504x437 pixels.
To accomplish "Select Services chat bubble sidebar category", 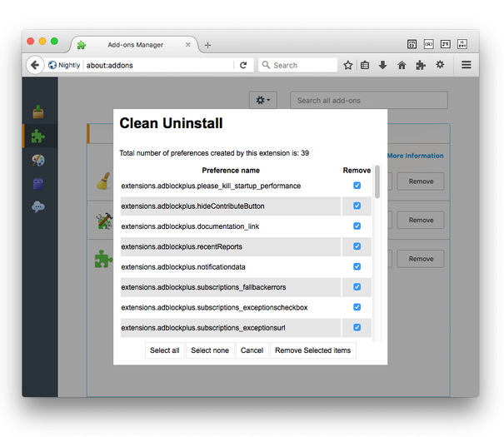I will pos(38,206).
